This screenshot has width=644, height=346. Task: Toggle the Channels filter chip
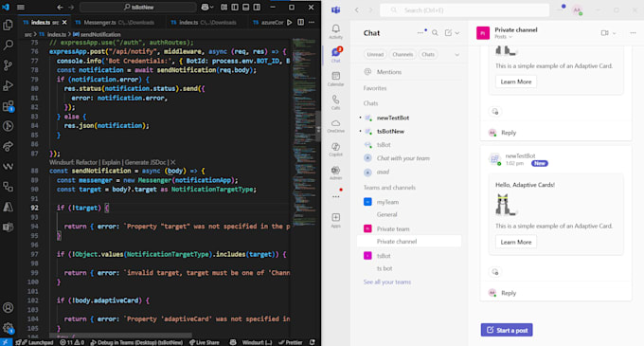coord(402,54)
